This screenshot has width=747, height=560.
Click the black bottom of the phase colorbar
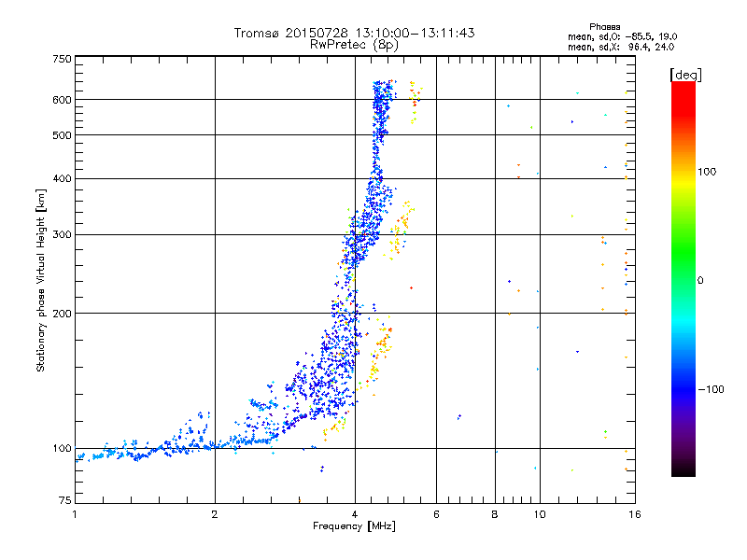click(x=684, y=469)
